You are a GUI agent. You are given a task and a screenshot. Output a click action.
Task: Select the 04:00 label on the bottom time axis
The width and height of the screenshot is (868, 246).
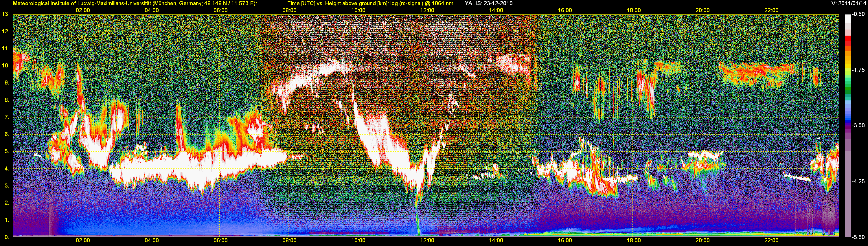152,241
